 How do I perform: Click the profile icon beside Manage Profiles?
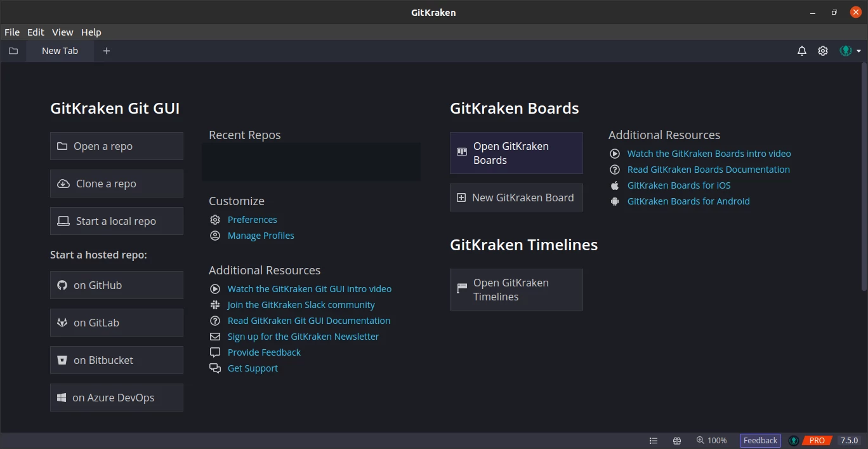tap(215, 236)
